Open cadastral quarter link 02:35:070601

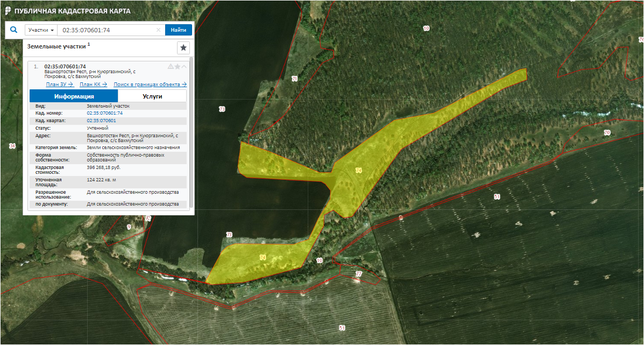click(101, 121)
